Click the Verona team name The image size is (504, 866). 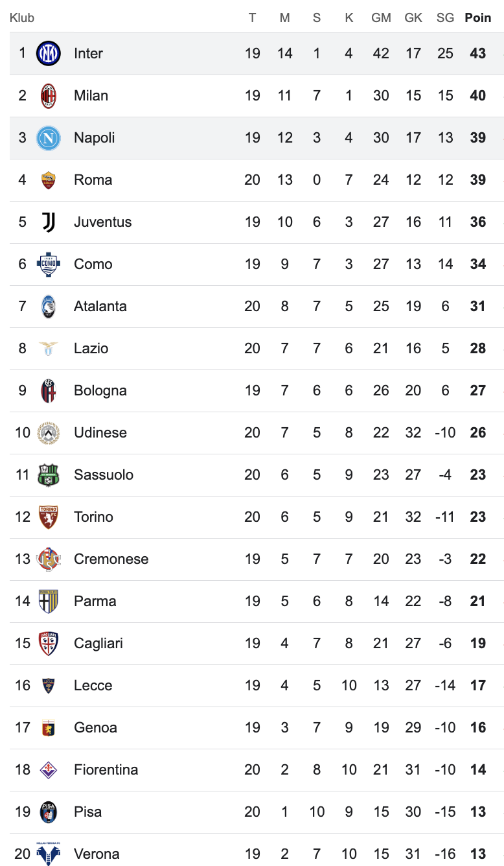click(x=97, y=854)
